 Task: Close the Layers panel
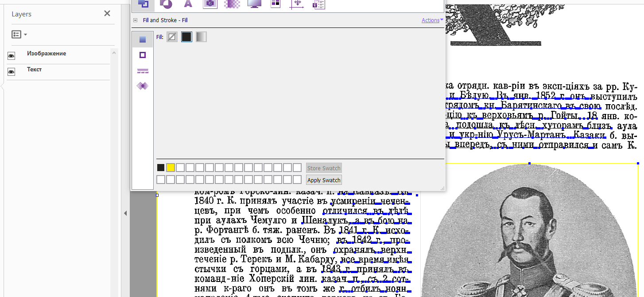point(107,14)
